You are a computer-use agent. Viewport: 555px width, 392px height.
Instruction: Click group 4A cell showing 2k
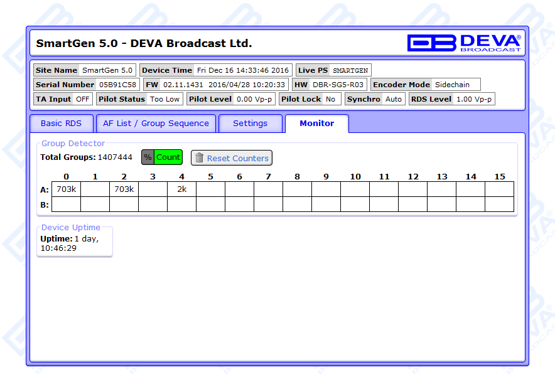pos(181,189)
